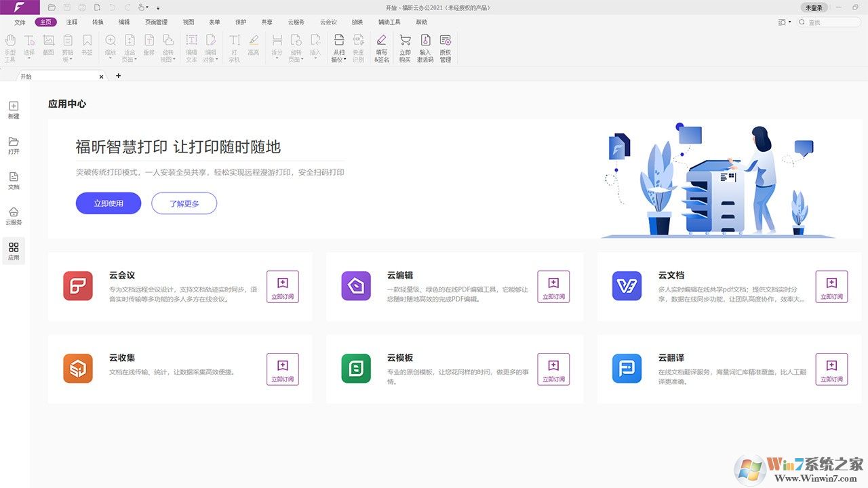Screen dimensions: 868x488
Task: Open the 页面管理 ribbon tab
Action: pos(157,22)
